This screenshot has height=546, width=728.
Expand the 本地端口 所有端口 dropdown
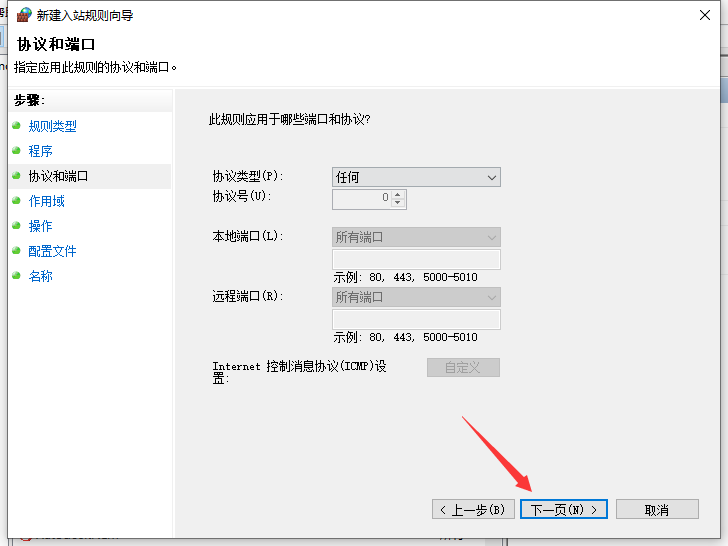pyautogui.click(x=416, y=237)
